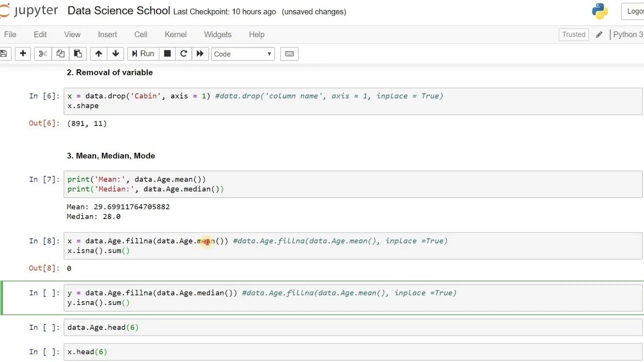Paste cells below icon
This screenshot has height=362, width=644.
77,54
